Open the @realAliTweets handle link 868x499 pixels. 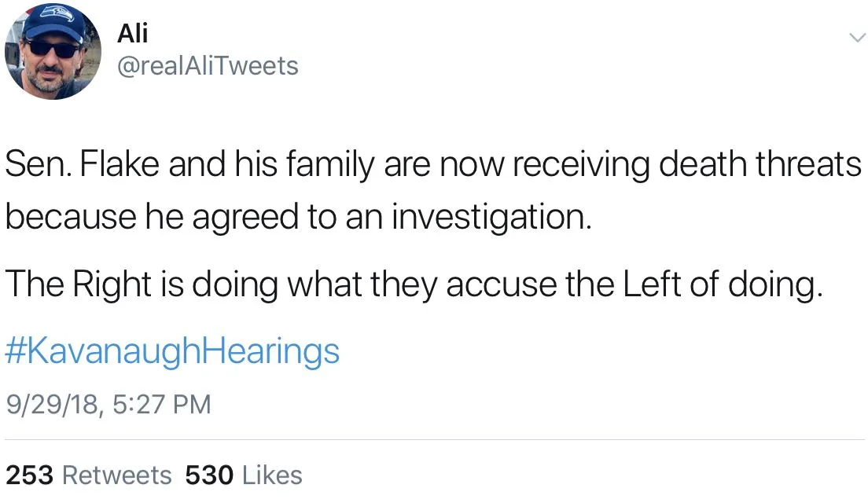click(208, 66)
